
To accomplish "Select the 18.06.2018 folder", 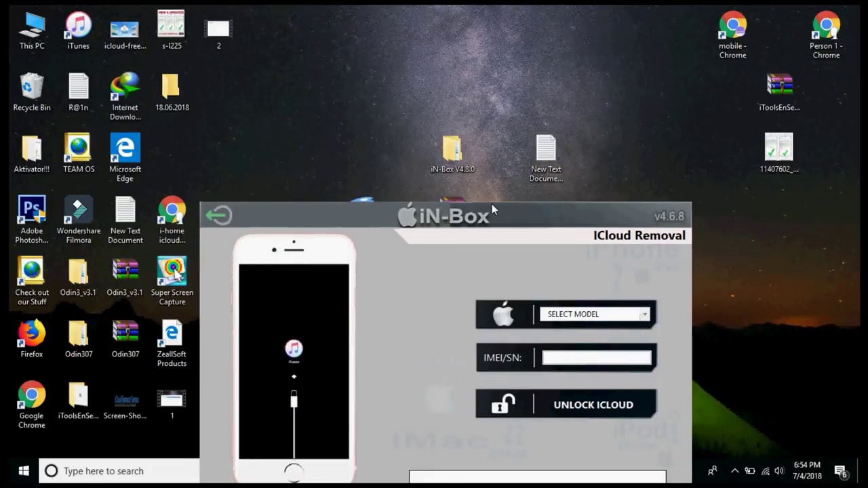I will click(x=172, y=93).
